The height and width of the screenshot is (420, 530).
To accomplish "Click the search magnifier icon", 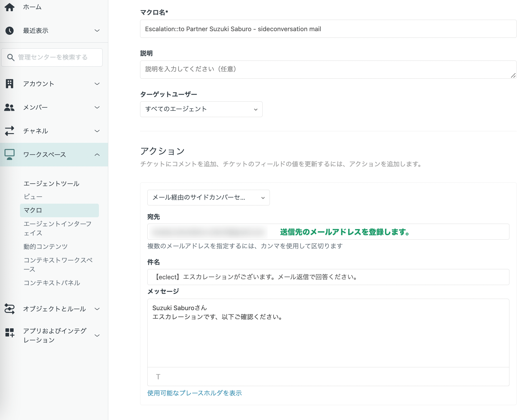I will click(11, 57).
